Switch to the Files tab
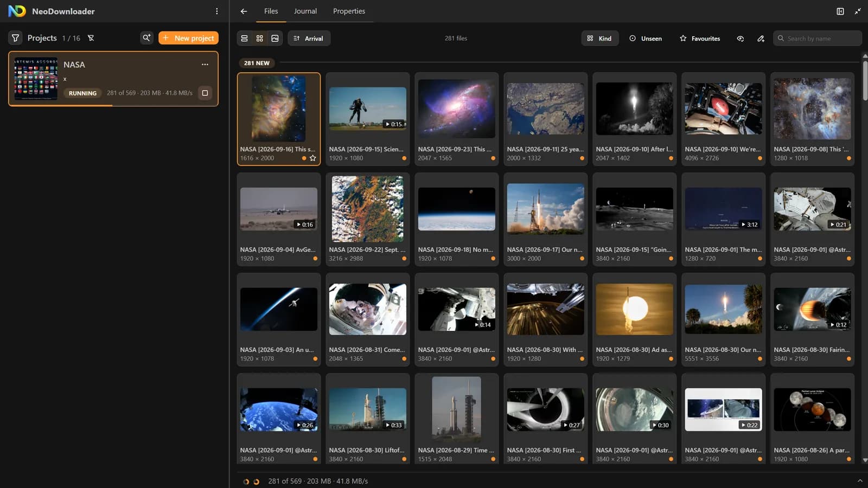Viewport: 868px width, 488px height. [x=271, y=11]
